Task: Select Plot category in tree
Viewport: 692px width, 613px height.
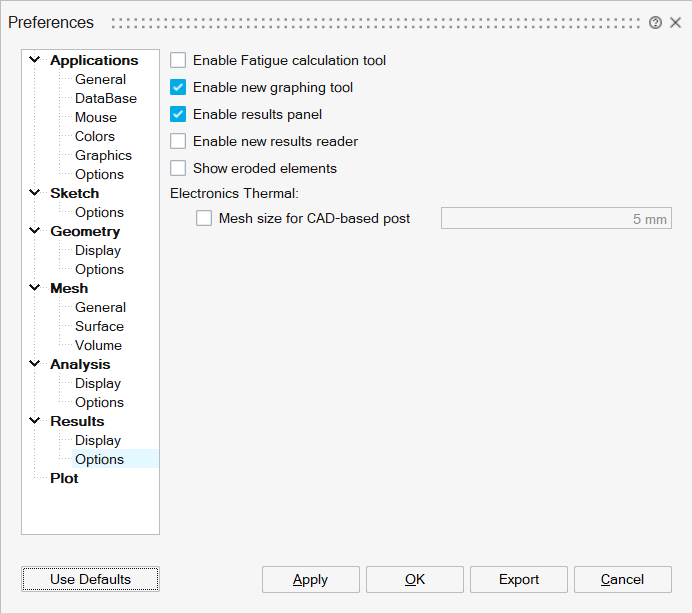Action: coord(64,479)
